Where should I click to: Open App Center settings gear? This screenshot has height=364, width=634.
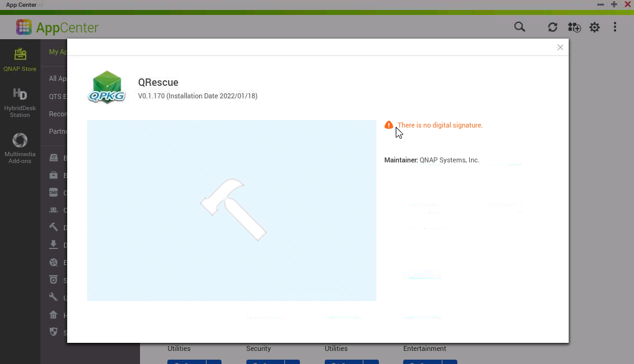(x=595, y=27)
